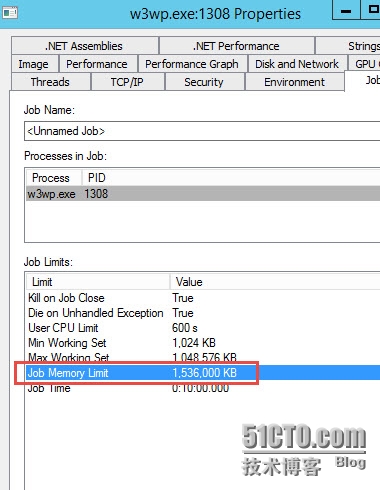
Task: Select the w3wp.exe process row
Action: pyautogui.click(x=203, y=194)
